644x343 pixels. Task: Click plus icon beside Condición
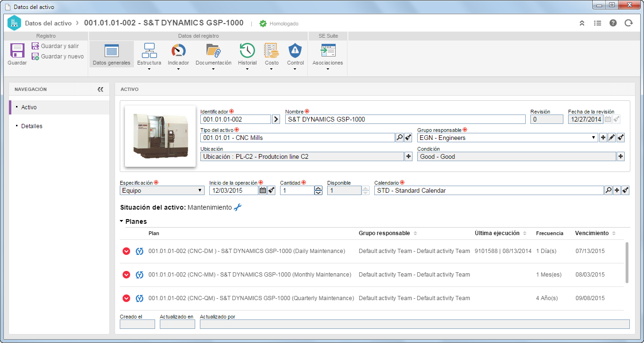coord(620,156)
